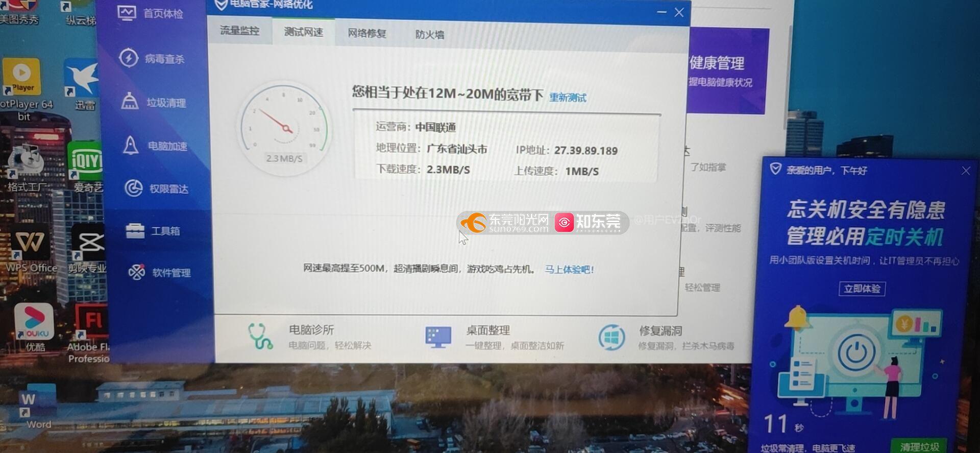Click 马上体验吧 link
This screenshot has width=980, height=453.
(569, 269)
